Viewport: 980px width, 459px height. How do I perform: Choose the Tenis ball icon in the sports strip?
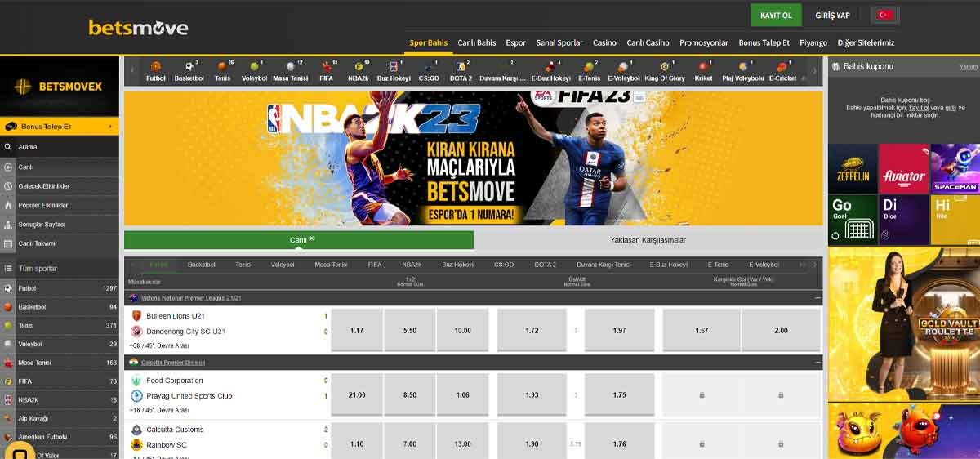[222, 71]
